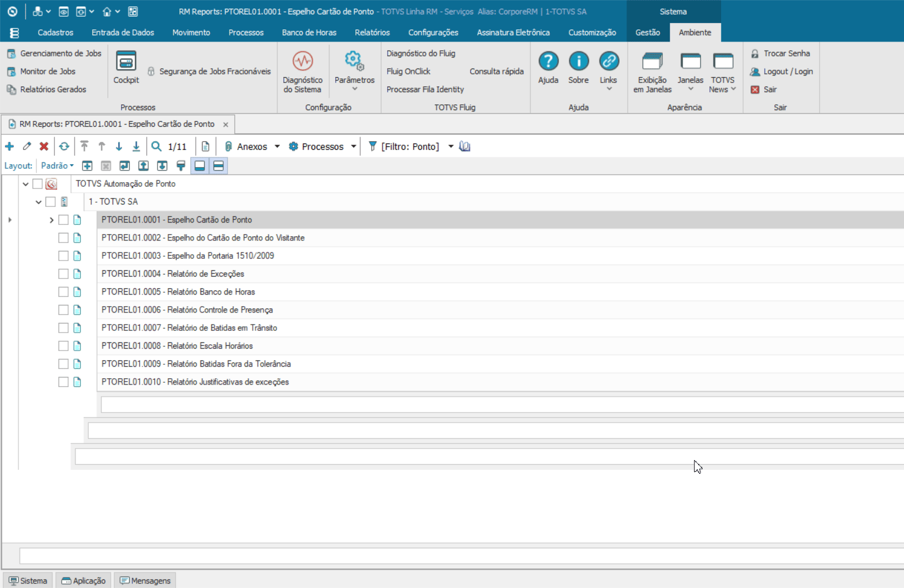904x588 pixels.
Task: Toggle the split panel layout icon
Action: (219, 166)
